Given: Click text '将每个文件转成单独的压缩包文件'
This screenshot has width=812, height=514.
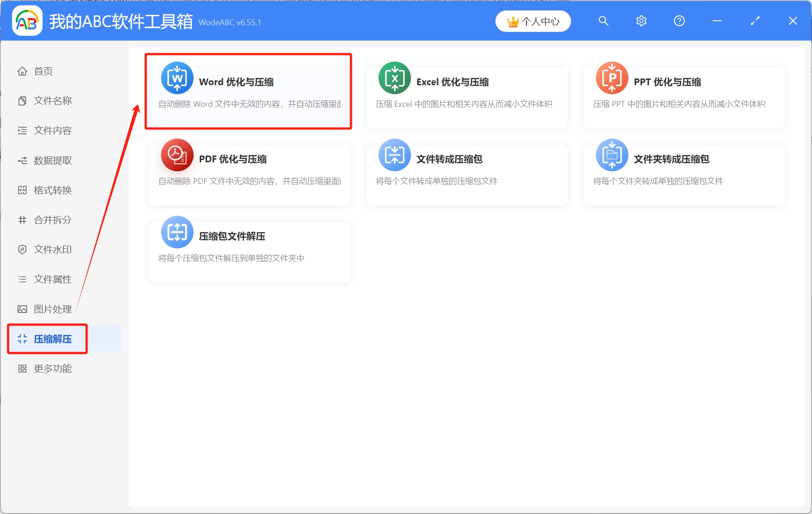Looking at the screenshot, I should point(437,181).
